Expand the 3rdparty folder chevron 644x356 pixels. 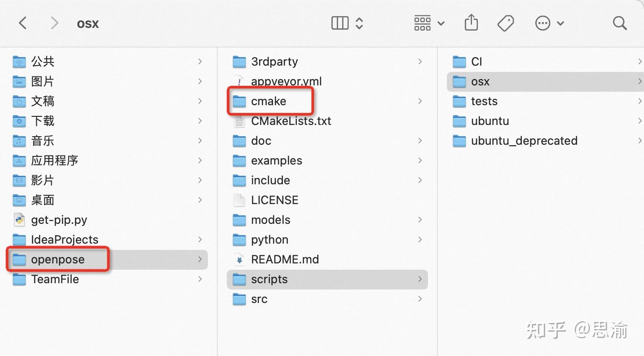tap(419, 62)
